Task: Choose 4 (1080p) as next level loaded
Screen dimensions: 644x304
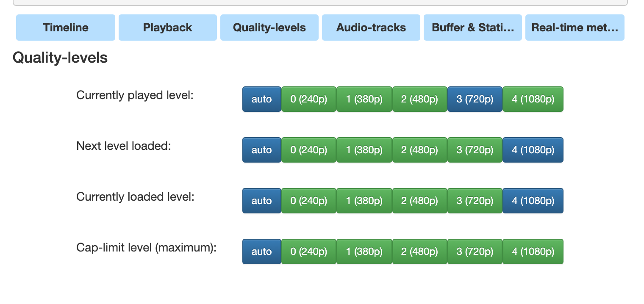Action: [533, 150]
